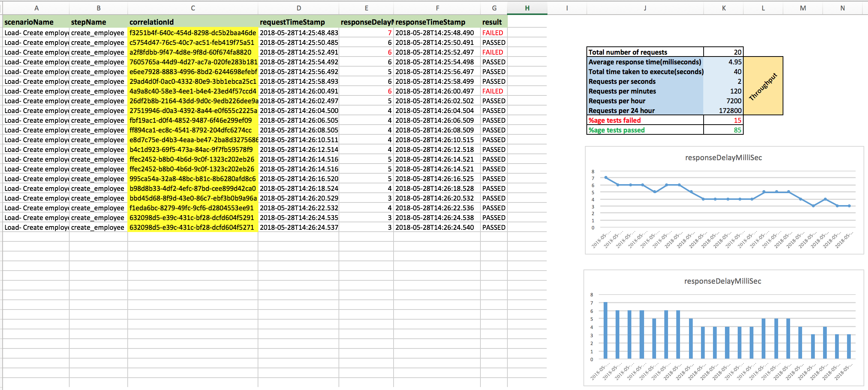This screenshot has height=390, width=868.
Task: Click correlationId starting with f3251b4f
Action: pos(192,33)
